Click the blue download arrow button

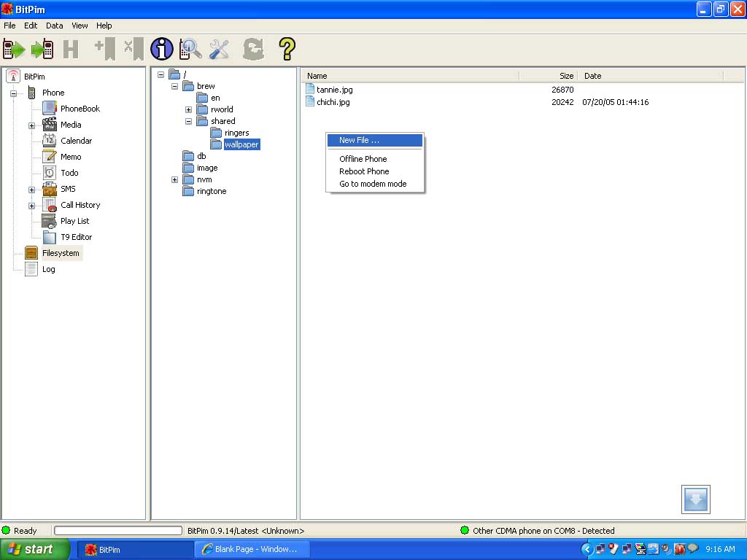[695, 499]
